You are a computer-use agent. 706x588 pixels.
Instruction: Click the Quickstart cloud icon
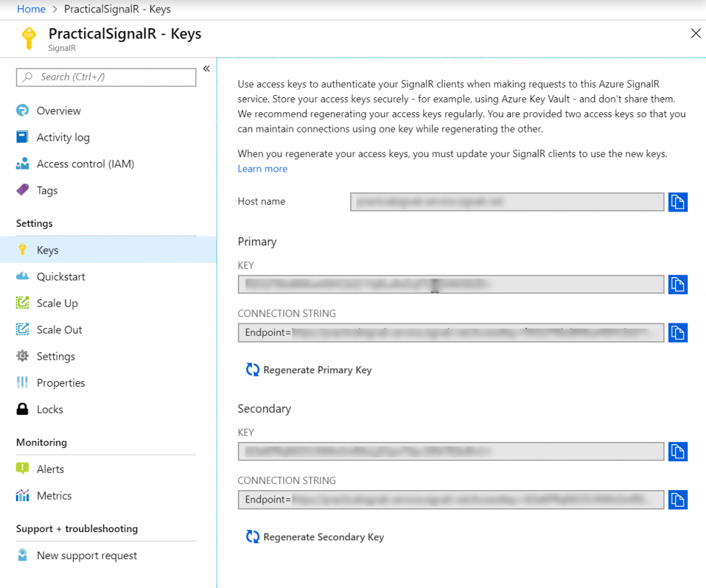tap(23, 276)
